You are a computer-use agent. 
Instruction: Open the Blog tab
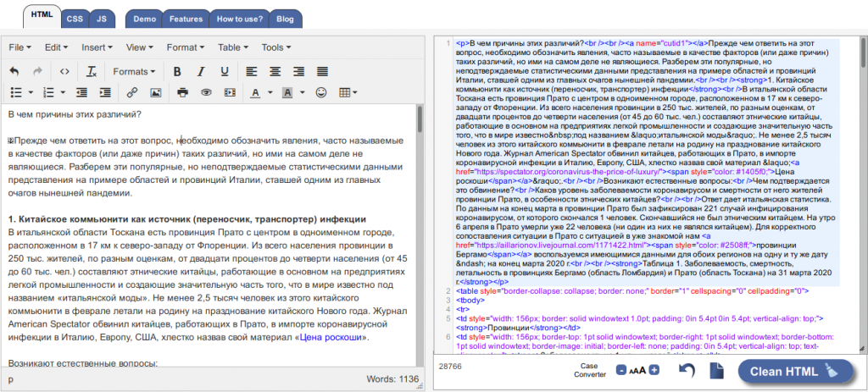(x=285, y=19)
